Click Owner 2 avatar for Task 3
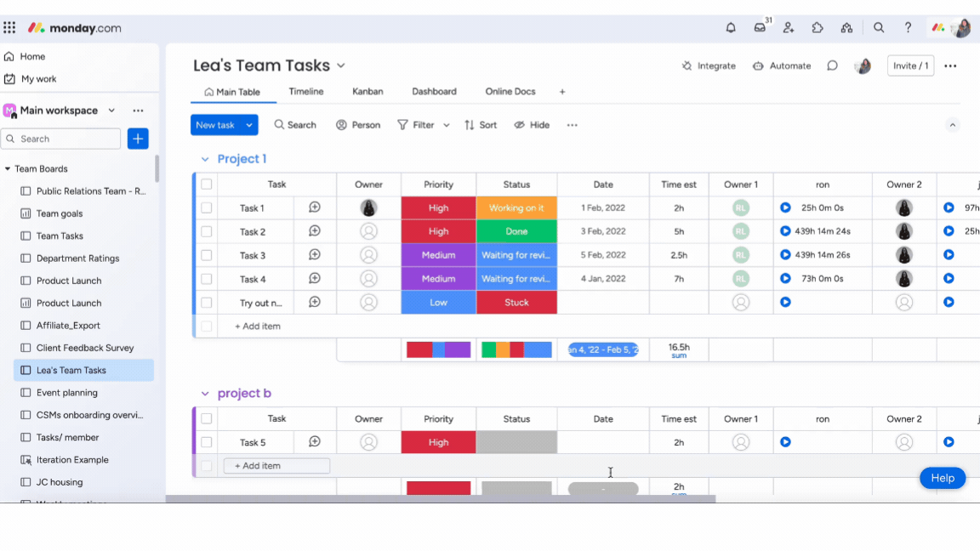 click(903, 255)
